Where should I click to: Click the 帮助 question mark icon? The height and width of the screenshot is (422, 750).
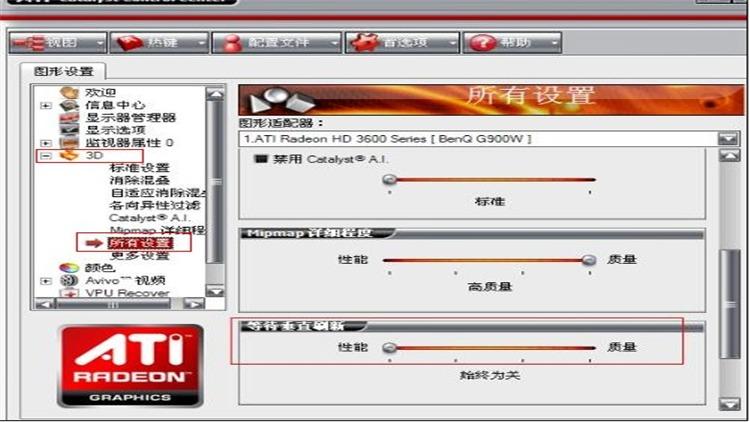click(483, 43)
